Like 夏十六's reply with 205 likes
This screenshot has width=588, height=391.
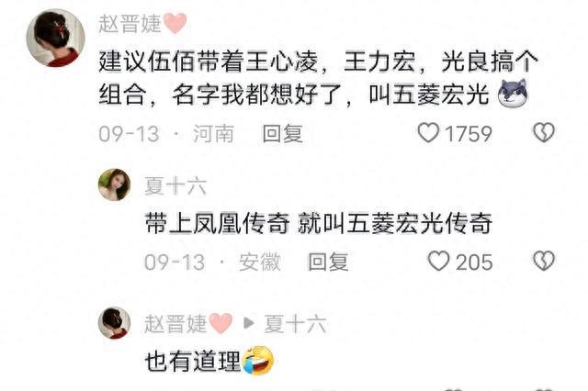point(439,261)
